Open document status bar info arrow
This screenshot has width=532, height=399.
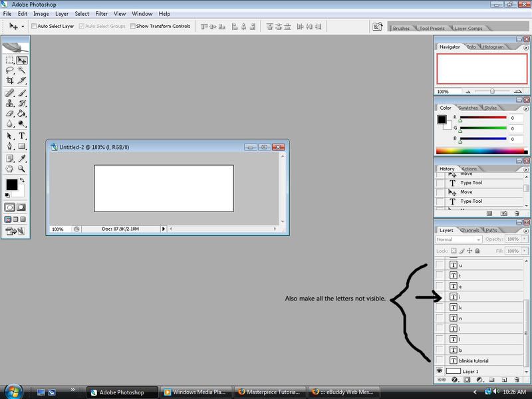pos(163,229)
